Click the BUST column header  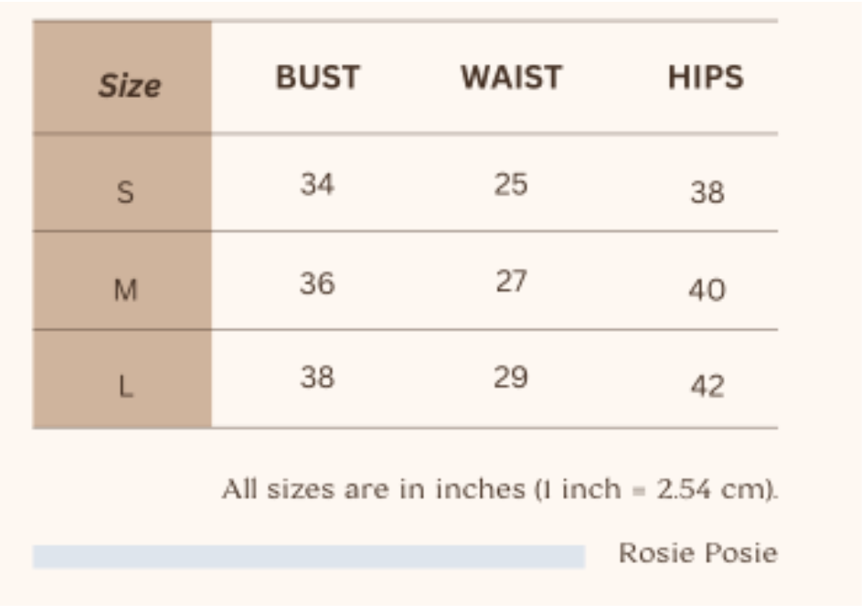[317, 77]
